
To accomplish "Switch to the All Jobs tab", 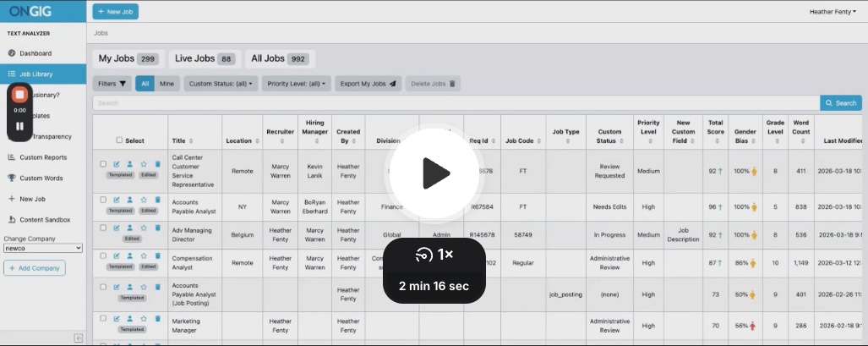I will click(280, 58).
